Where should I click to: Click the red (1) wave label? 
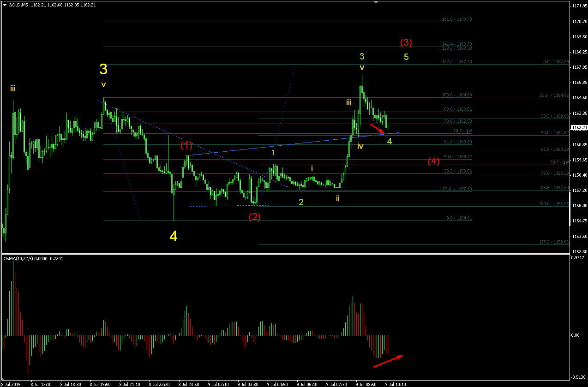[x=186, y=146]
